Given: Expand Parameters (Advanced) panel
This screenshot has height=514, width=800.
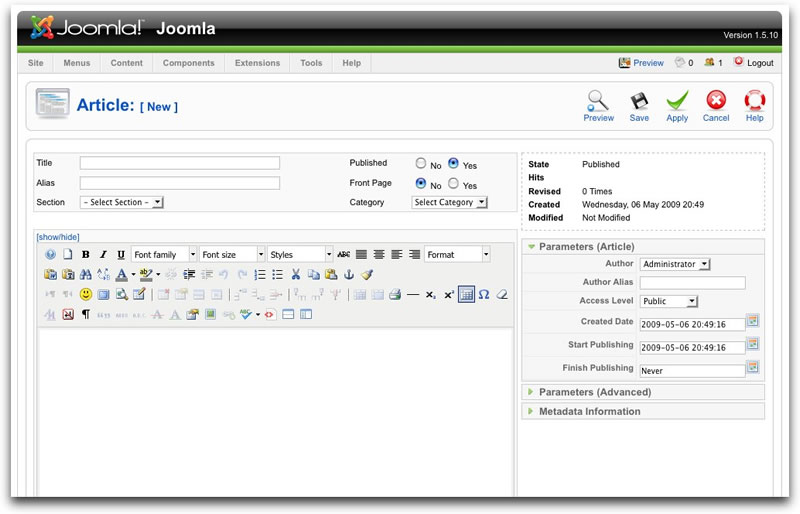Looking at the screenshot, I should (x=643, y=392).
